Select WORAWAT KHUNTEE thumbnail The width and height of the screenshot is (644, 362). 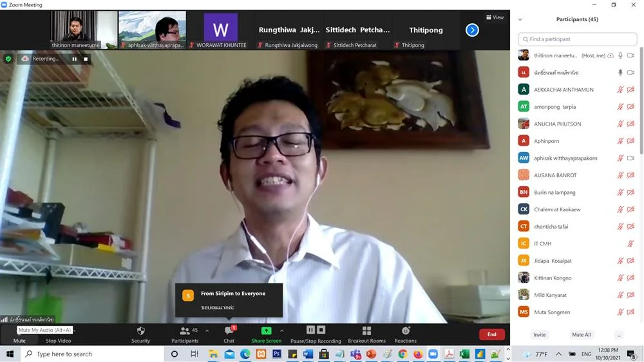220,30
